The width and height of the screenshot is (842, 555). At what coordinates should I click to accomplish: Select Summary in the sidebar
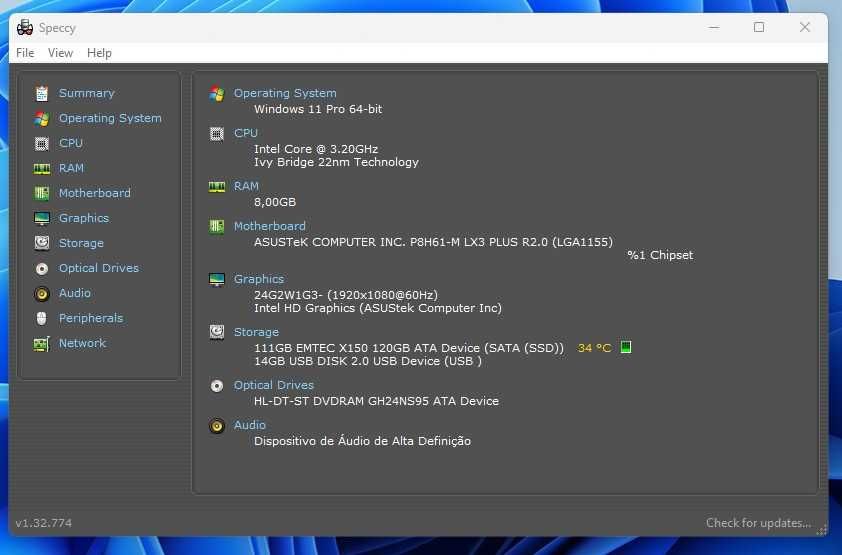pos(86,93)
